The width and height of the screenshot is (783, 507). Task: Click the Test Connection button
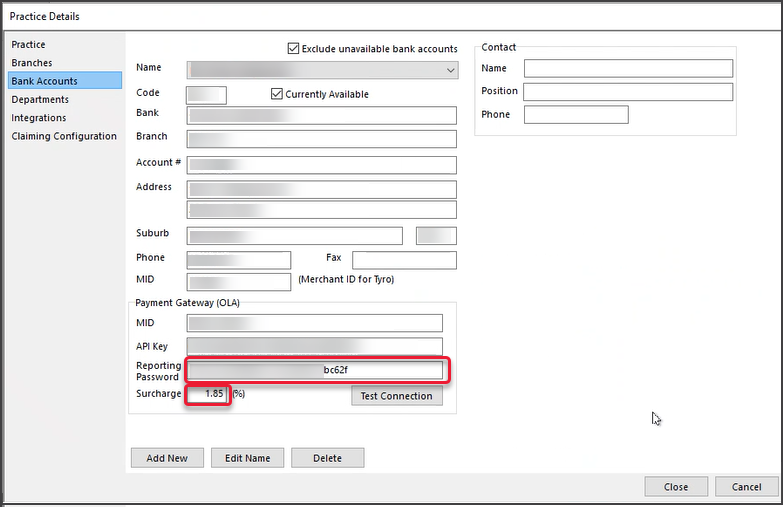(x=397, y=396)
